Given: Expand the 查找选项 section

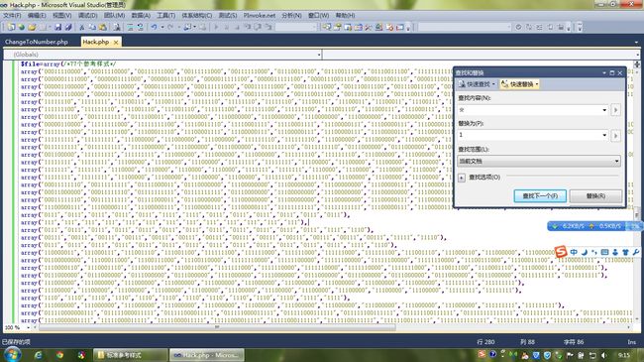Looking at the screenshot, I should (462, 178).
